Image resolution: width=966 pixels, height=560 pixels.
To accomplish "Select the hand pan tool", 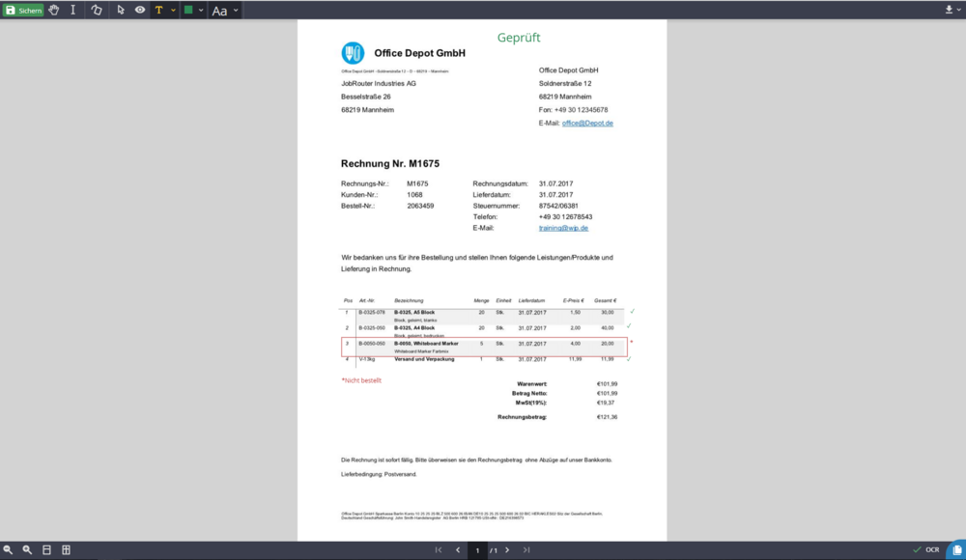I will 54,10.
